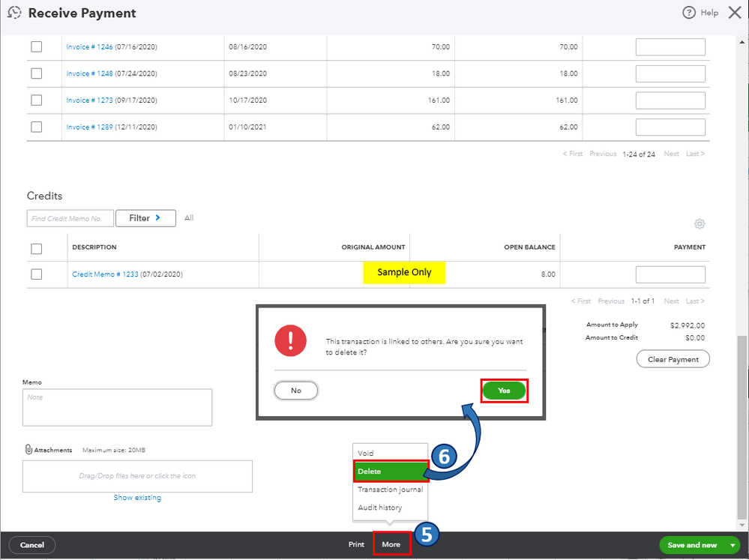Open Audit history from the More menu

pos(380,508)
